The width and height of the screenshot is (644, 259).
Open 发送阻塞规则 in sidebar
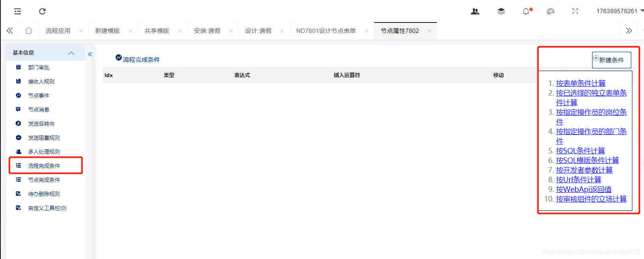point(44,138)
